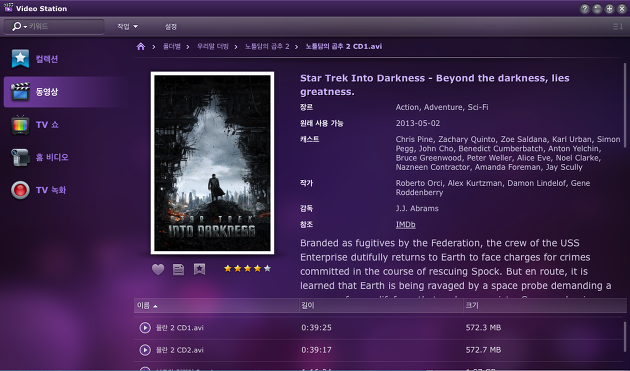Image resolution: width=630 pixels, height=371 pixels.
Task: Select the CD2.avi file name
Action: pyautogui.click(x=180, y=350)
